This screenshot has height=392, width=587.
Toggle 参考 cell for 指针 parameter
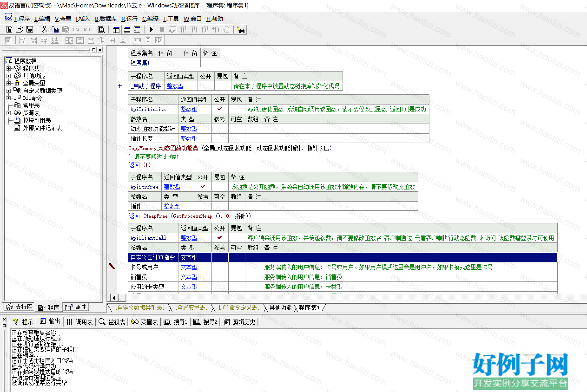point(203,206)
